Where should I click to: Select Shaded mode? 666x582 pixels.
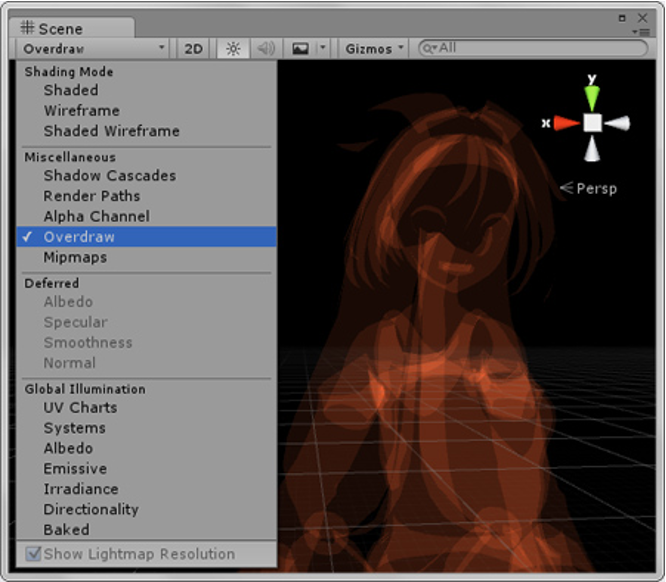pos(147,90)
